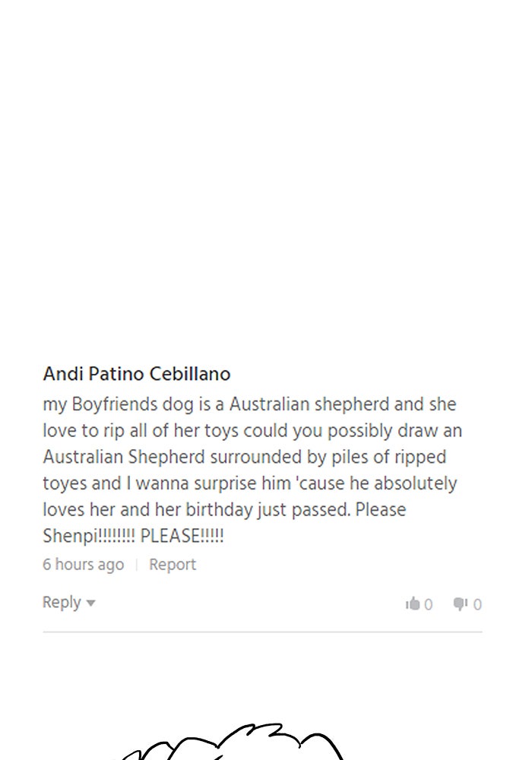Report Andi Patino Cebillano's comment
The image size is (532, 760).
pyautogui.click(x=173, y=565)
